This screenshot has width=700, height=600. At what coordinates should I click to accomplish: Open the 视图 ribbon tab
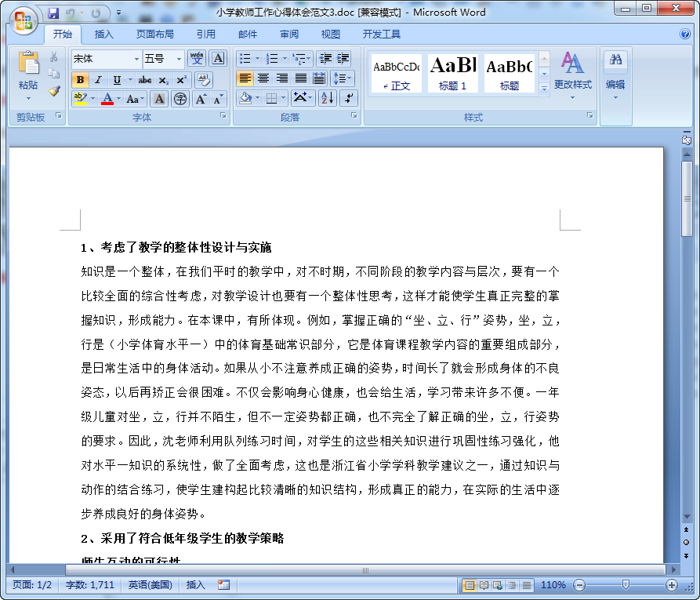[x=330, y=35]
